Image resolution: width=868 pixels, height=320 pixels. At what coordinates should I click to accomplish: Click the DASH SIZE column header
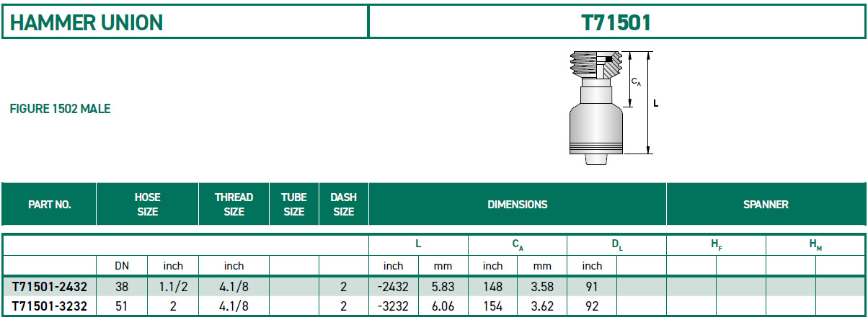click(343, 205)
